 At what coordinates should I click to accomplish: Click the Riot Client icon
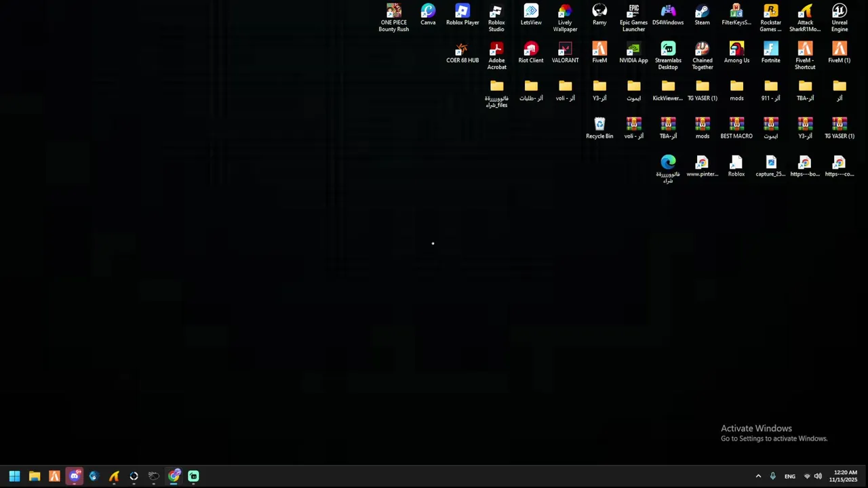click(x=531, y=53)
